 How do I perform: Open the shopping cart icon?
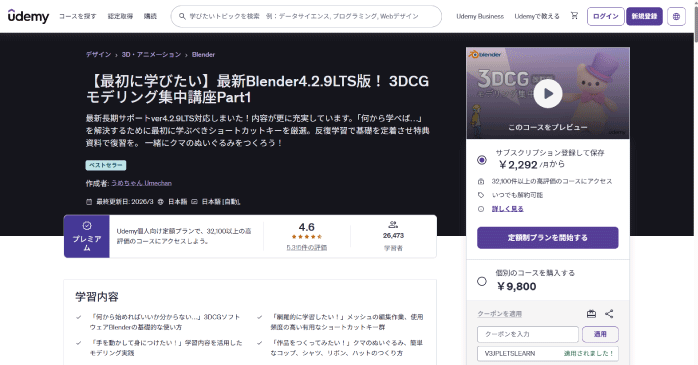[x=574, y=16]
